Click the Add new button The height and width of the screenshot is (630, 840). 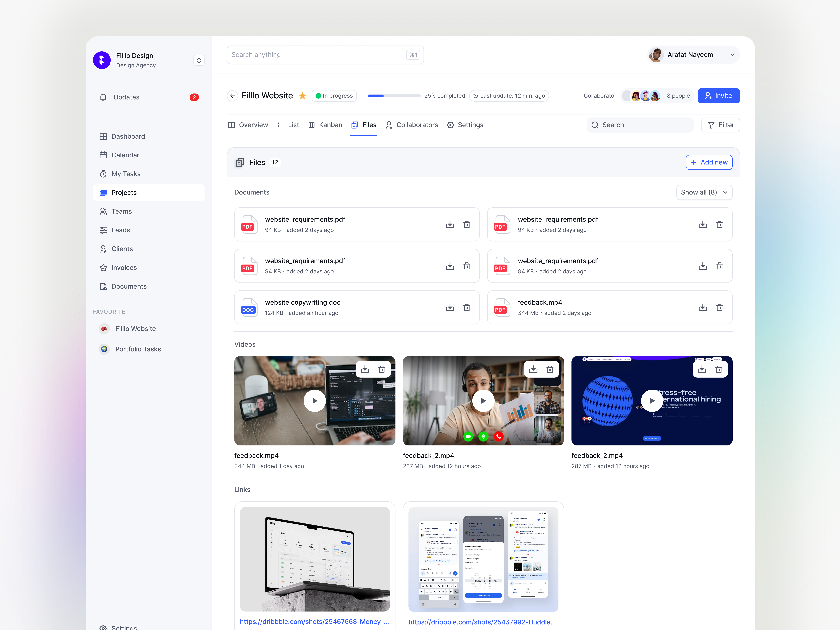coord(709,162)
